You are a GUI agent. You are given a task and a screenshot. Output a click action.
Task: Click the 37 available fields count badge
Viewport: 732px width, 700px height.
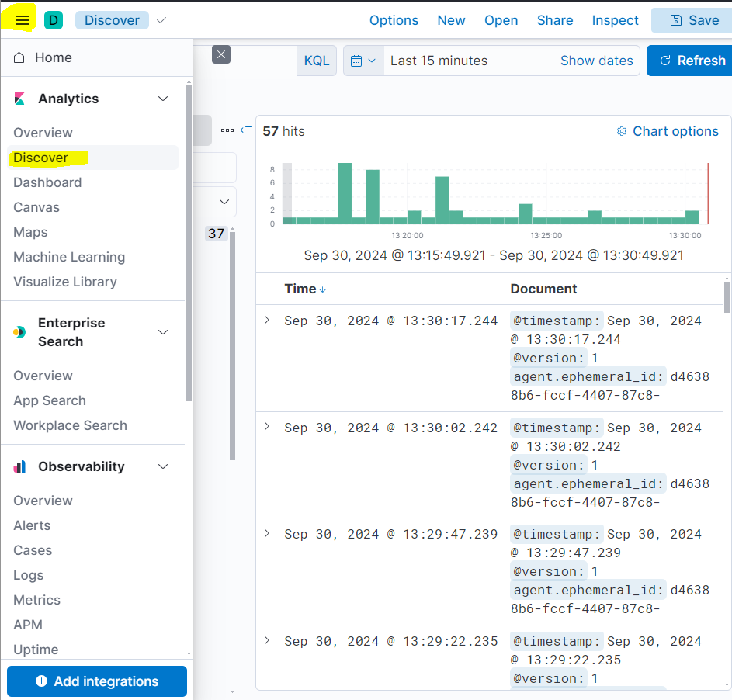(x=216, y=234)
